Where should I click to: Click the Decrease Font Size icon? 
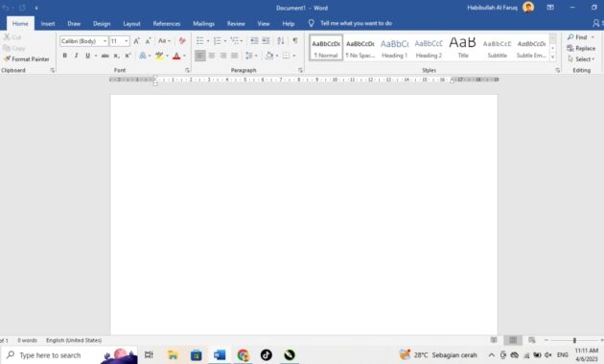click(148, 41)
